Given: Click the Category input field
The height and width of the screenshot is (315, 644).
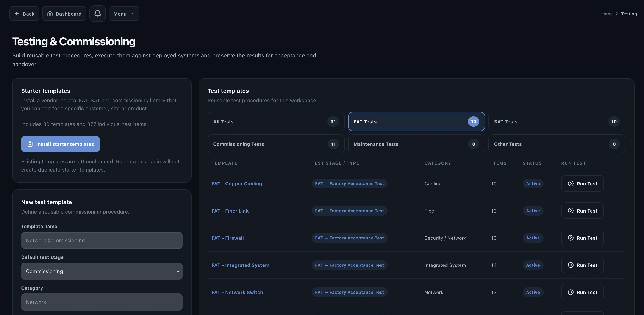Looking at the screenshot, I should 102,302.
